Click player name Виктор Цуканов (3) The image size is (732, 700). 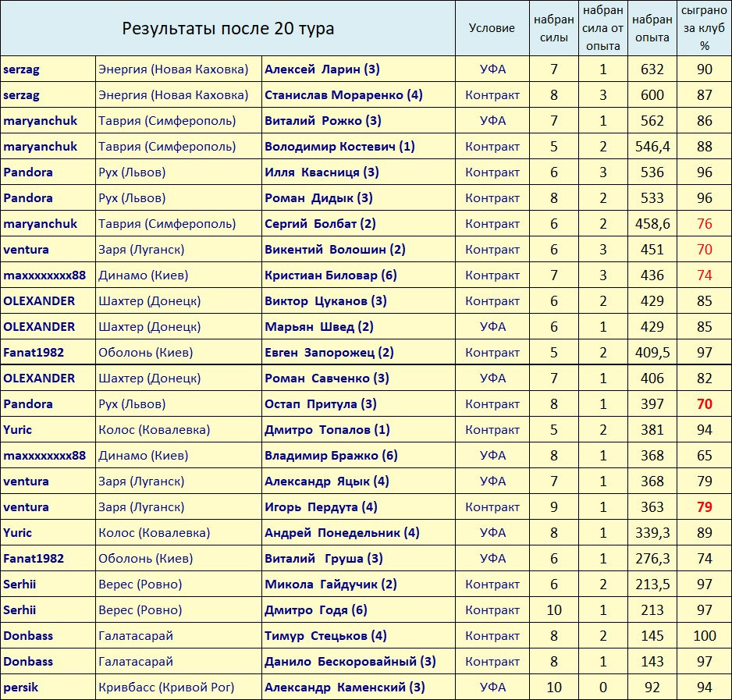coord(325,300)
